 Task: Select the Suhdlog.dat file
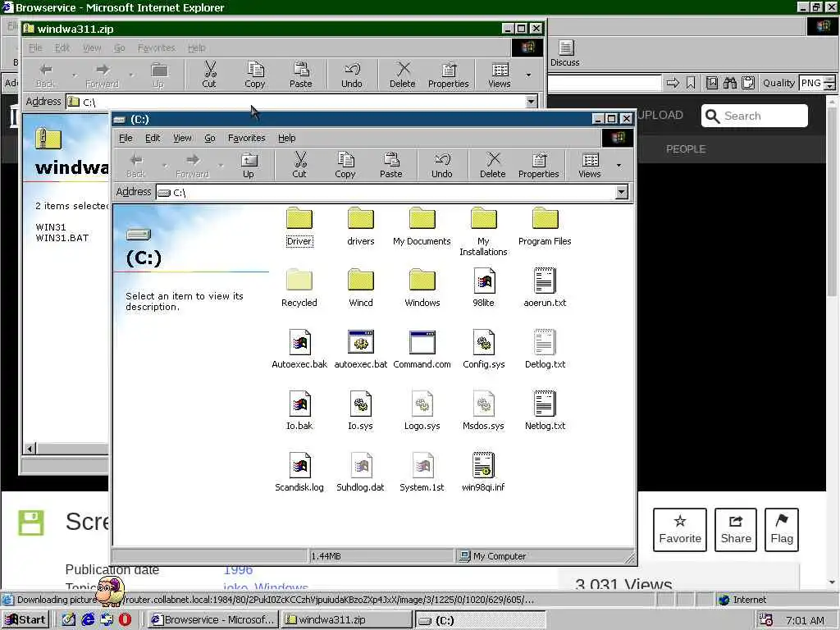pyautogui.click(x=361, y=472)
